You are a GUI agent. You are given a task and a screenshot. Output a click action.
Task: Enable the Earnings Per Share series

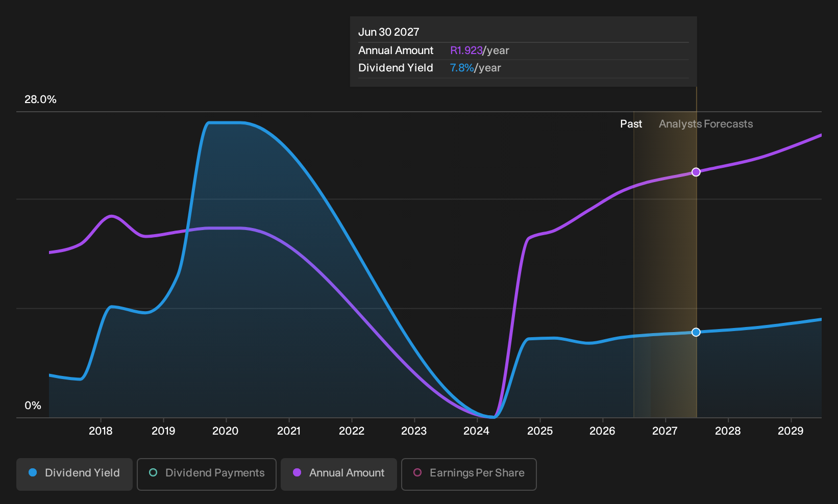coord(469,474)
